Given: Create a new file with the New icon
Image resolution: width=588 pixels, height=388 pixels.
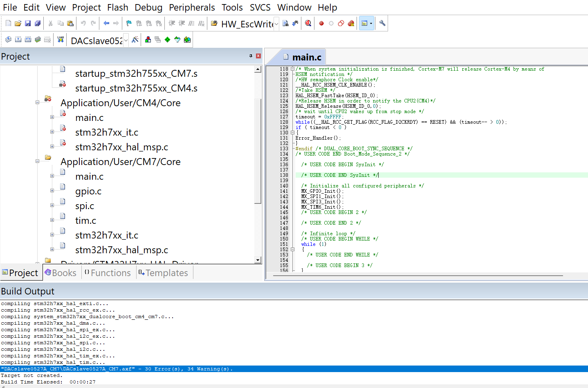Looking at the screenshot, I should click(8, 24).
